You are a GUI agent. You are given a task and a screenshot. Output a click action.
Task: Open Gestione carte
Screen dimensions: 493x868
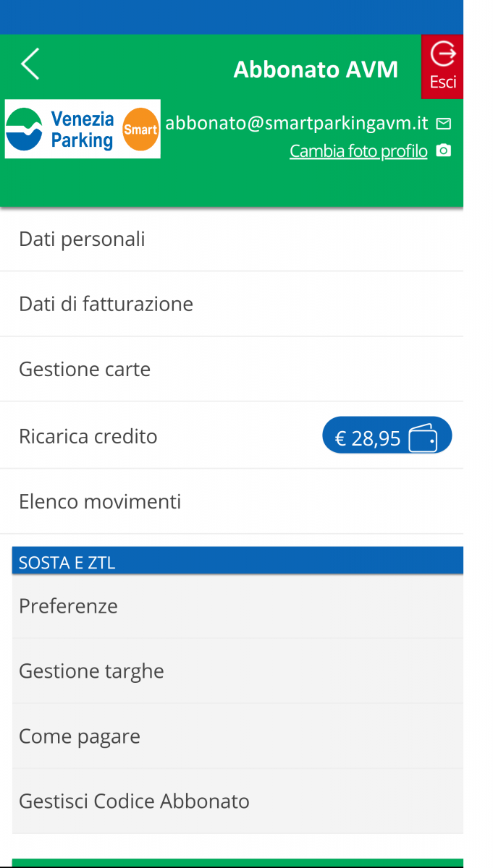[x=85, y=370]
